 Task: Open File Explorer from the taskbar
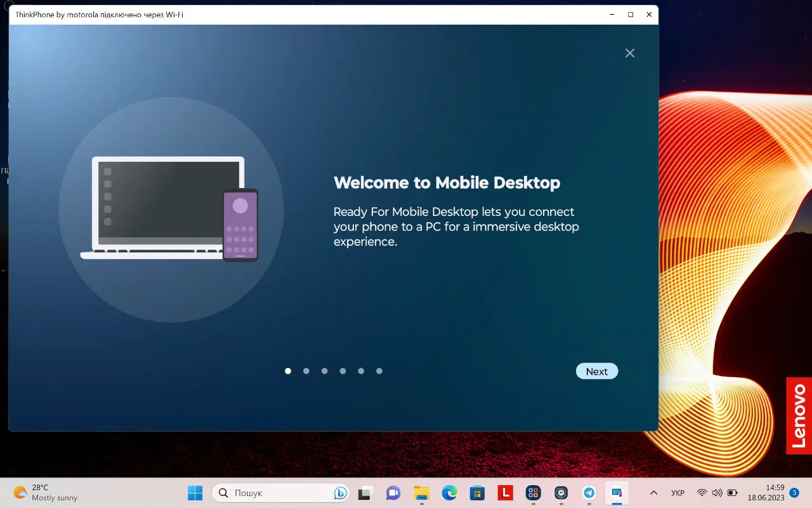pos(421,493)
